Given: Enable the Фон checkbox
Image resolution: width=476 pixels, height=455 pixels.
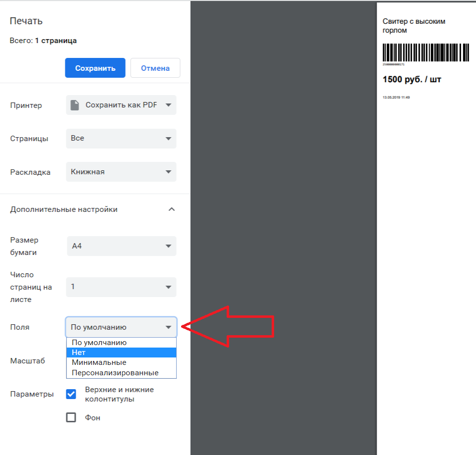Looking at the screenshot, I should pyautogui.click(x=71, y=417).
